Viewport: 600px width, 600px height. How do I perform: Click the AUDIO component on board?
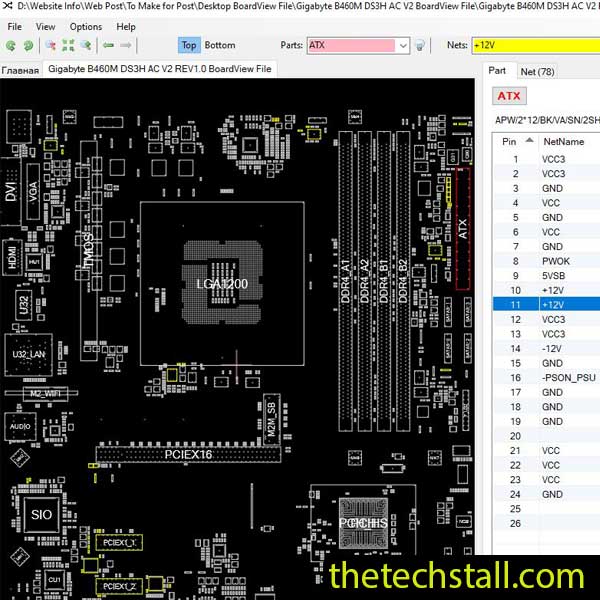(20, 426)
